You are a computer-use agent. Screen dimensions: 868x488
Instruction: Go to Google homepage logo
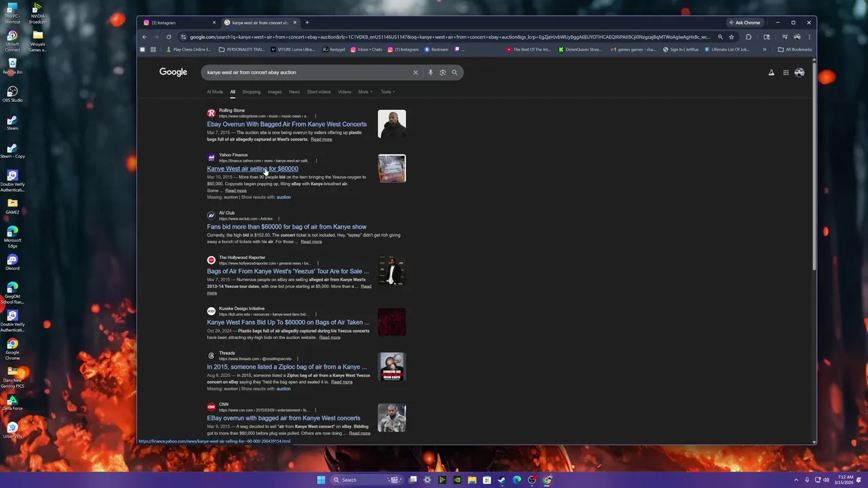click(x=174, y=72)
